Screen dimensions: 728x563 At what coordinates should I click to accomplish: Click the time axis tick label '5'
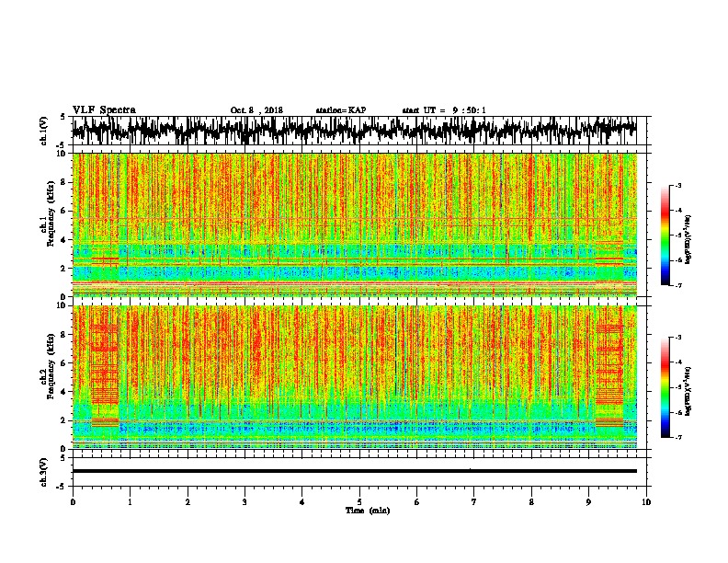359,502
